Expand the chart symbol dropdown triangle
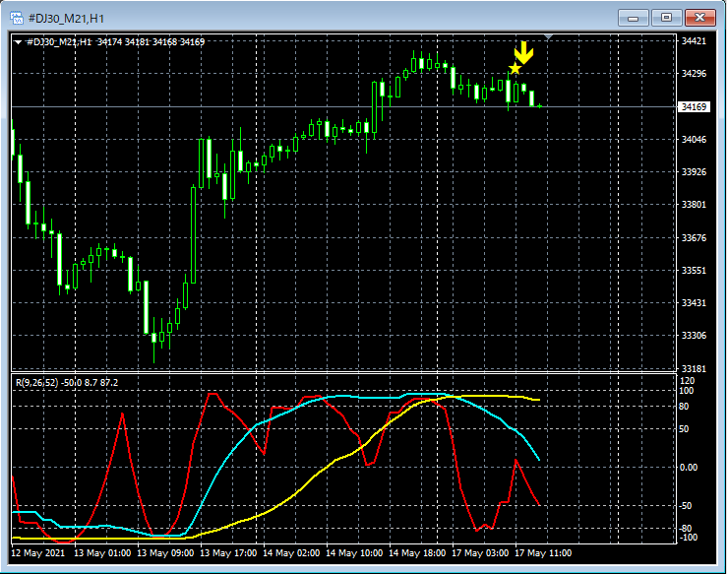 tap(18, 42)
